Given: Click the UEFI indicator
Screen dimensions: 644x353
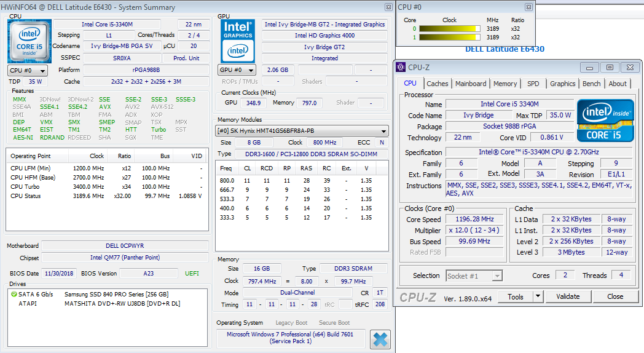Looking at the screenshot, I should click(192, 273).
